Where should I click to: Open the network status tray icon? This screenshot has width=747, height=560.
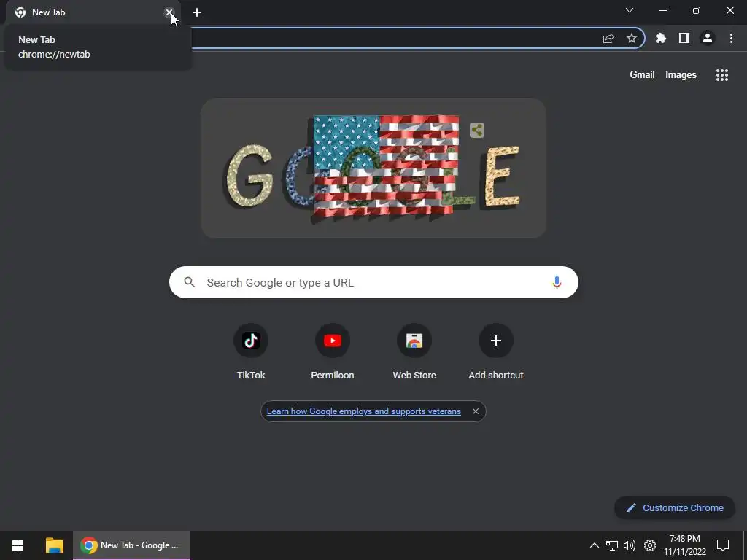coord(612,545)
